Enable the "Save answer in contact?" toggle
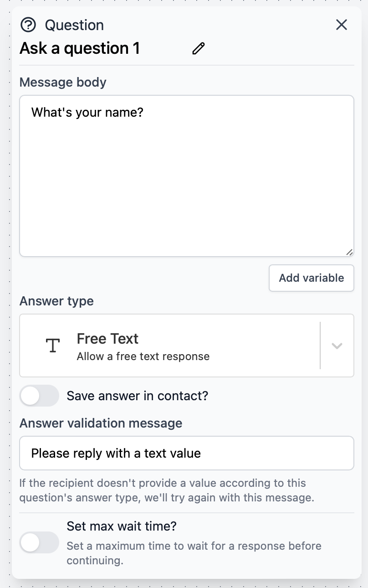Viewport: 368px width, 588px height. (x=39, y=396)
